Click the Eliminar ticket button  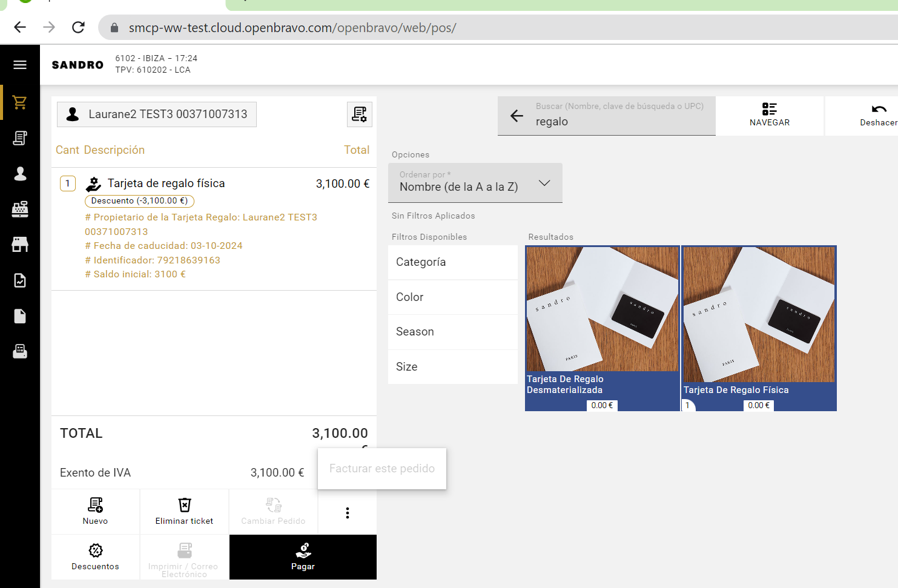184,512
